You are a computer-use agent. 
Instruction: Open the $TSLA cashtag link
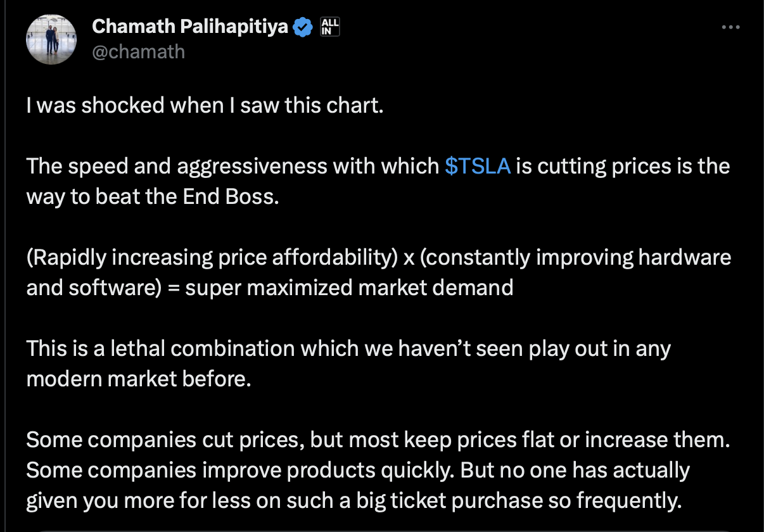pyautogui.click(x=477, y=166)
